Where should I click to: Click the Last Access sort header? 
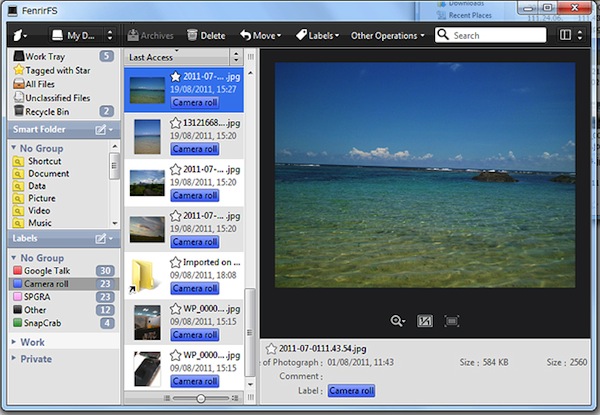pyautogui.click(x=177, y=57)
